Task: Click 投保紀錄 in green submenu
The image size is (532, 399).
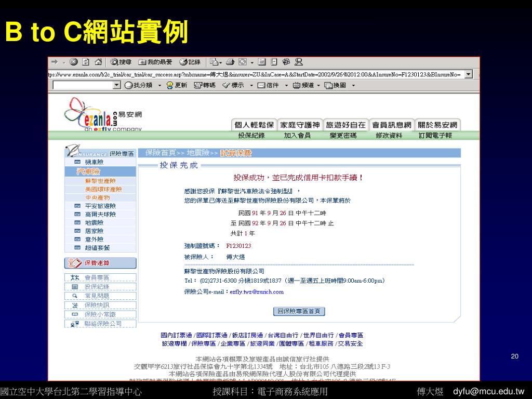Action: (x=251, y=136)
